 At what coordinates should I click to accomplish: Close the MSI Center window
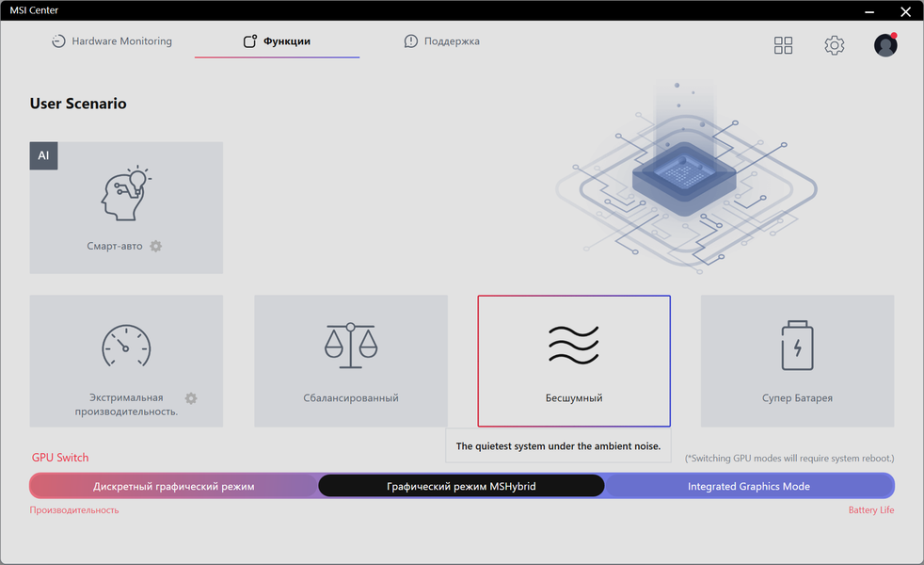click(x=906, y=10)
